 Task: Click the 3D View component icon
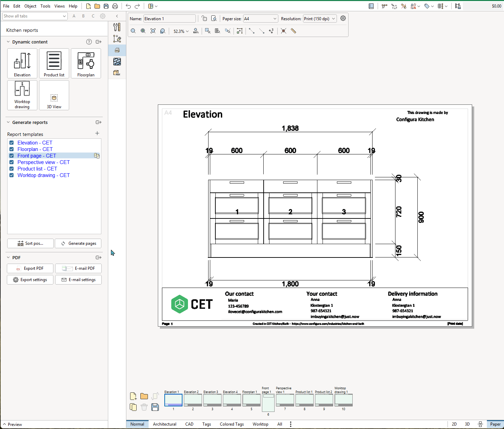coord(54,95)
